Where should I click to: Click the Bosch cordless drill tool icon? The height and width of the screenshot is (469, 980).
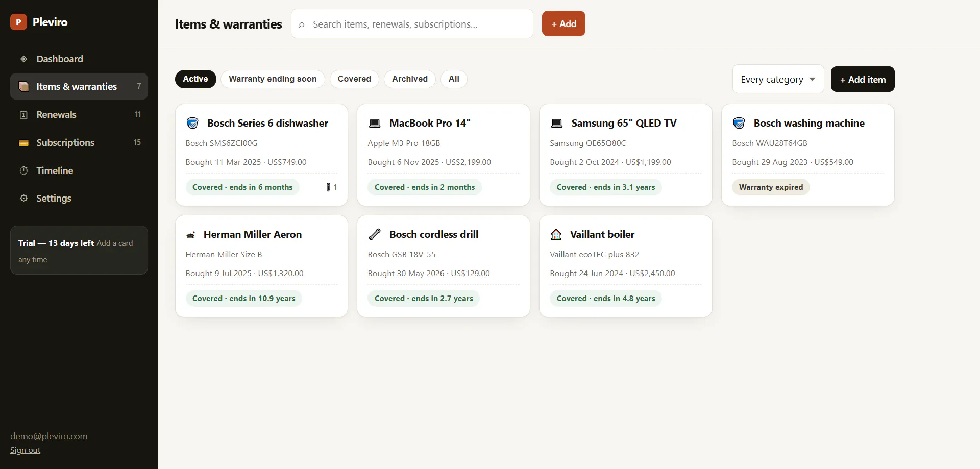(x=375, y=234)
